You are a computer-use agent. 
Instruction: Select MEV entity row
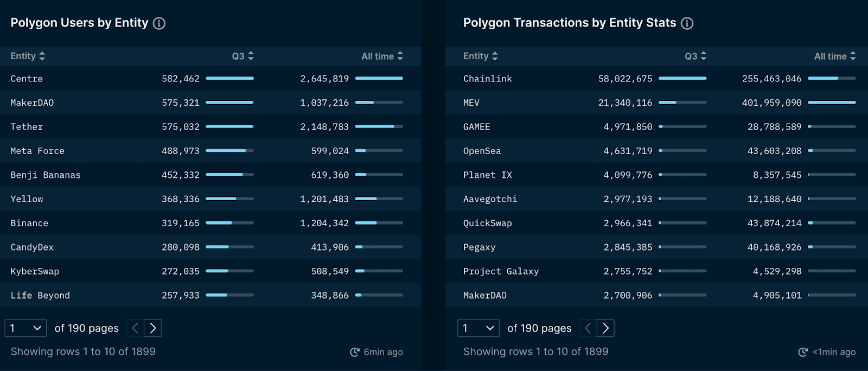(656, 103)
